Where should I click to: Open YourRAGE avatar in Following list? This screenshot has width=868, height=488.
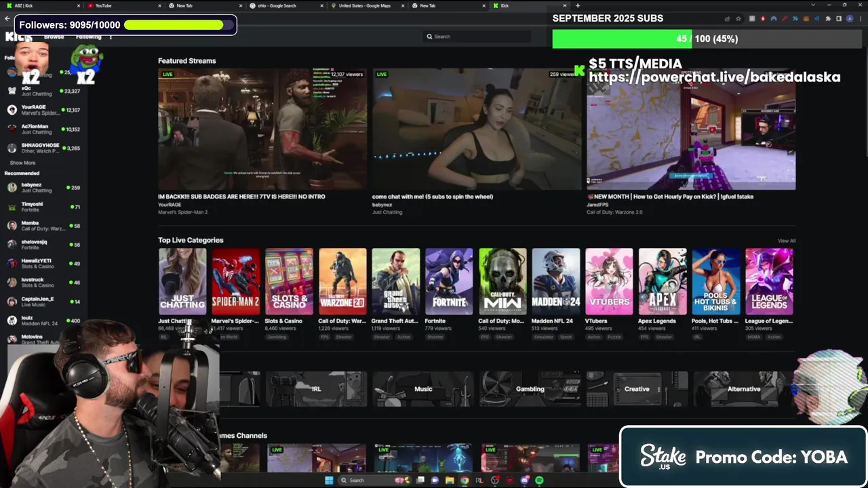(12, 110)
